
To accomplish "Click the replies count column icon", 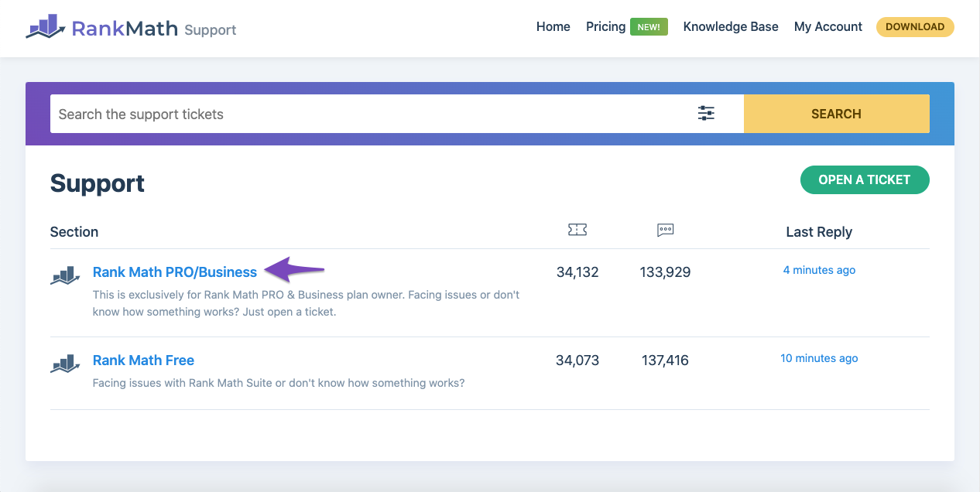I will (665, 230).
